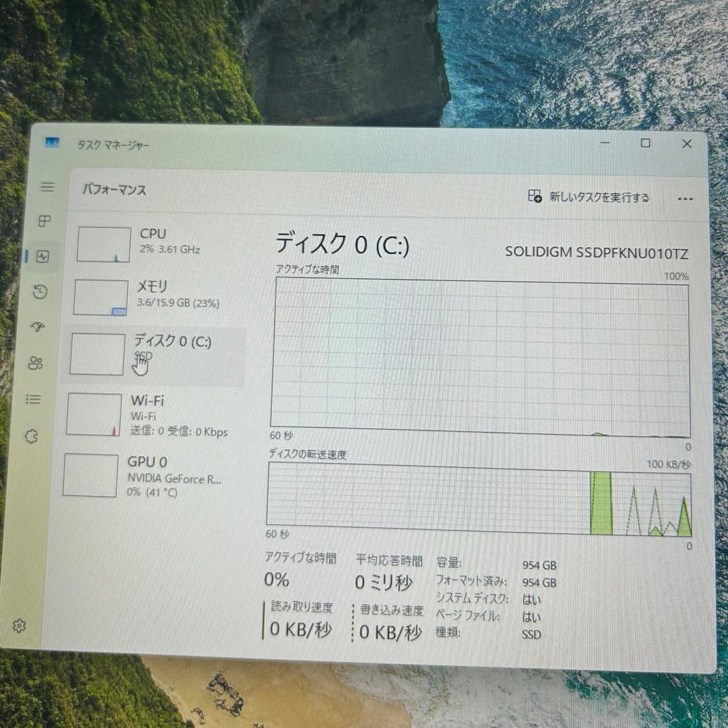Image resolution: width=728 pixels, height=728 pixels.
Task: Switch to the CPU performance entry
Action: click(155, 243)
